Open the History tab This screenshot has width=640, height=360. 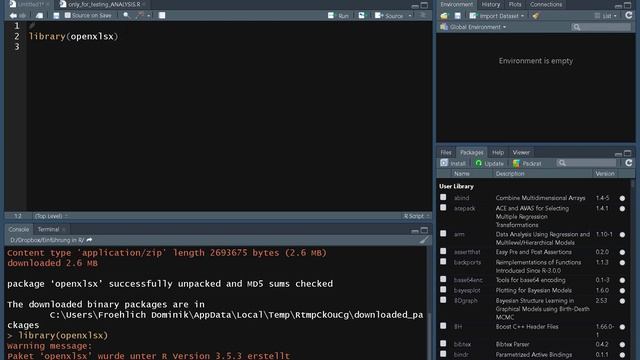click(491, 4)
